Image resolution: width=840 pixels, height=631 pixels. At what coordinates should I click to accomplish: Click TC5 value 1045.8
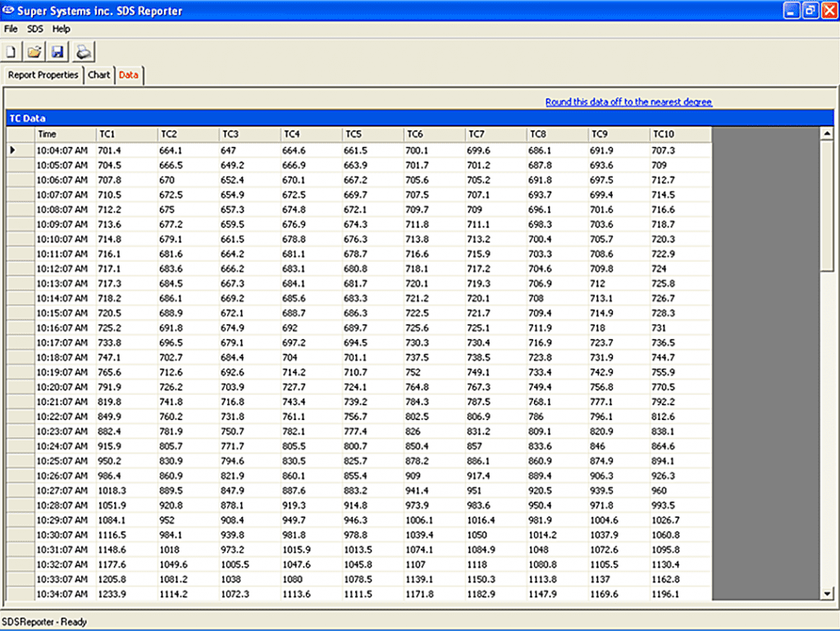[x=358, y=564]
